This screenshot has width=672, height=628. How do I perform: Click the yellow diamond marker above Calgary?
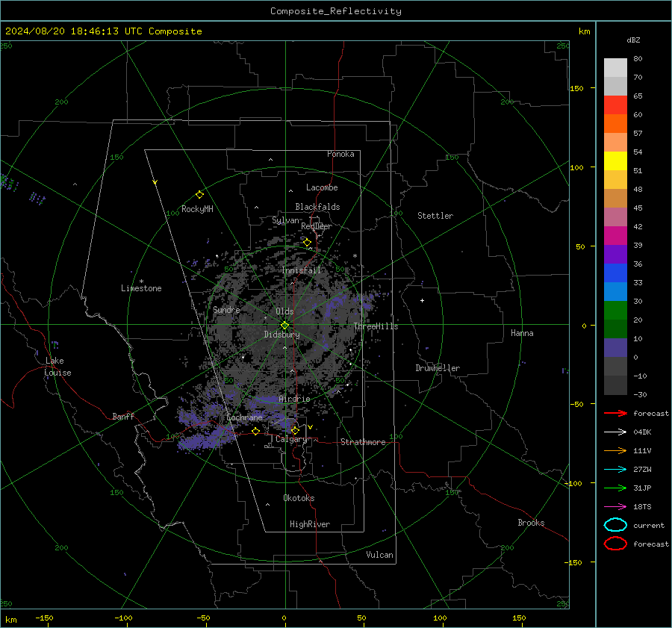[295, 430]
